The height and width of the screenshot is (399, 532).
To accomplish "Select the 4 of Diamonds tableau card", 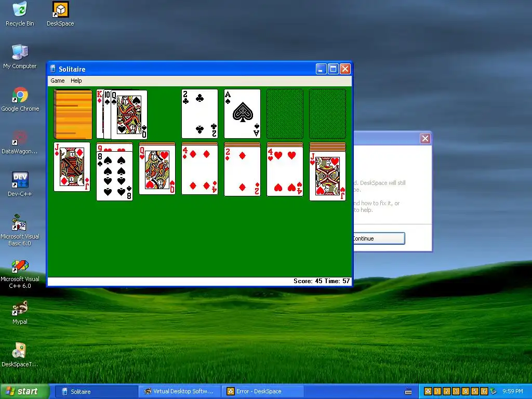I will (x=199, y=170).
